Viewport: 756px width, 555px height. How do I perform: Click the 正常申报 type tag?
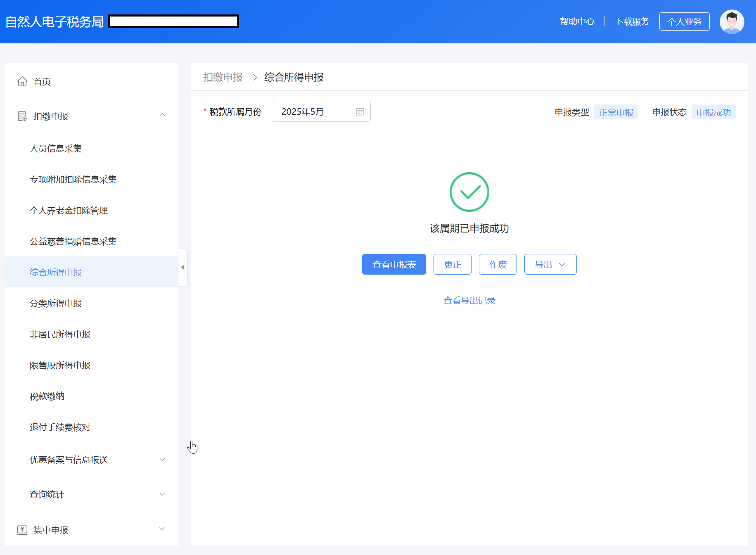[x=616, y=112]
